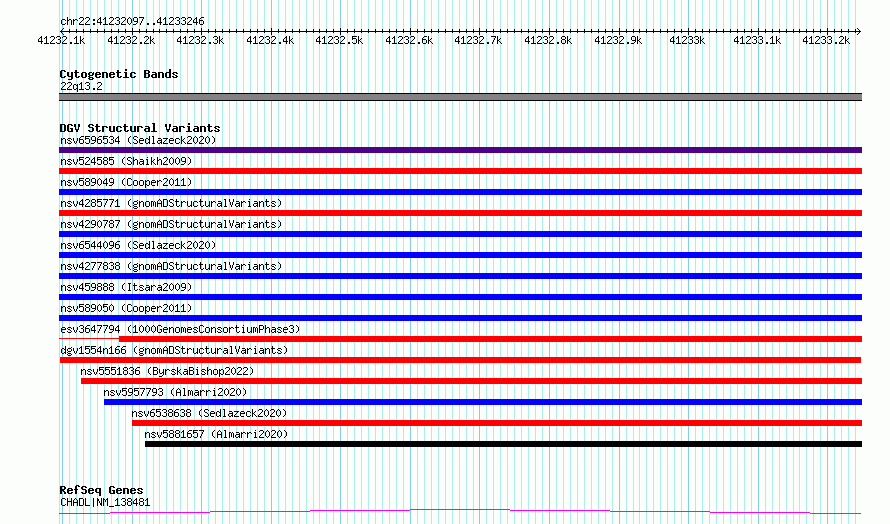Open nsv589049 (Cooper2011) variant label

click(126, 182)
